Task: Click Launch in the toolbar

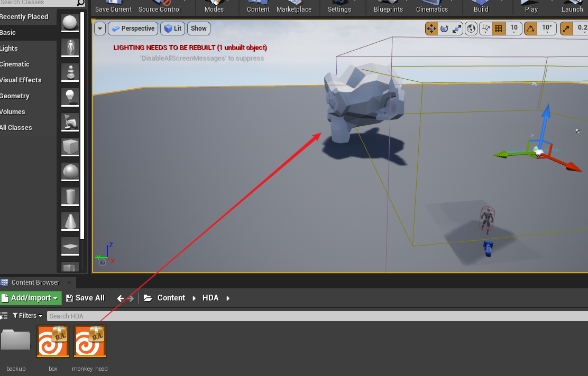Action: click(x=572, y=7)
